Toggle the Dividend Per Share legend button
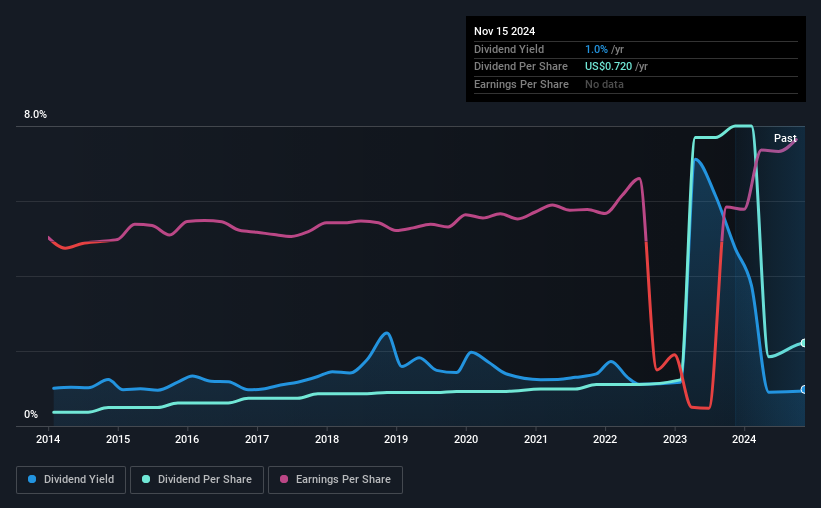 tap(197, 480)
